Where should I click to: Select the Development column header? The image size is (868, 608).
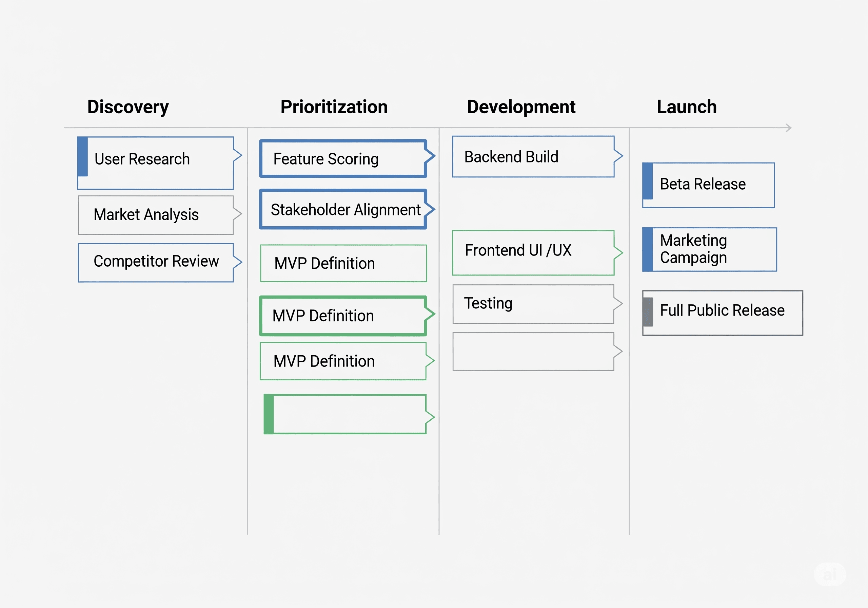pos(521,107)
